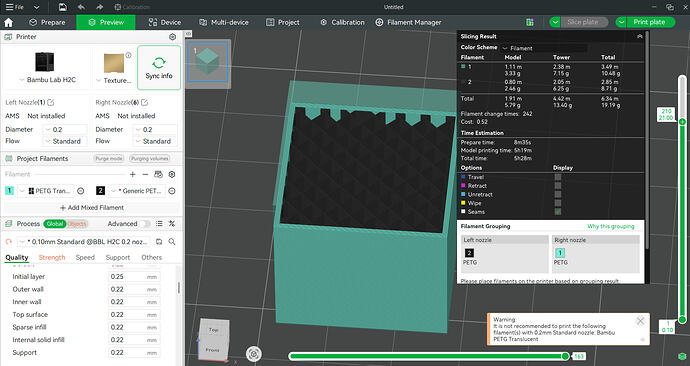This screenshot has width=690, height=366.
Task: Open the Strength settings tab
Action: pyautogui.click(x=52, y=257)
